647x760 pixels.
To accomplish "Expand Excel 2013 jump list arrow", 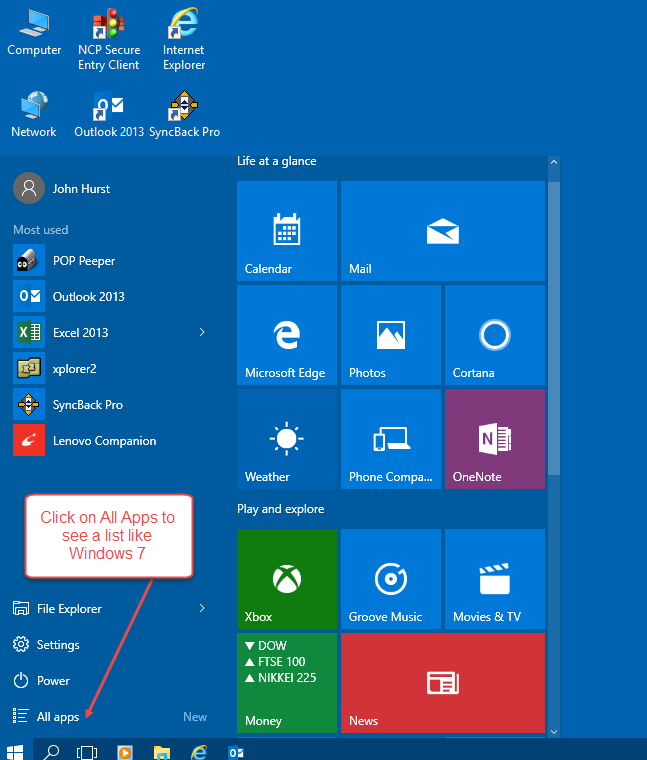I will pos(202,332).
